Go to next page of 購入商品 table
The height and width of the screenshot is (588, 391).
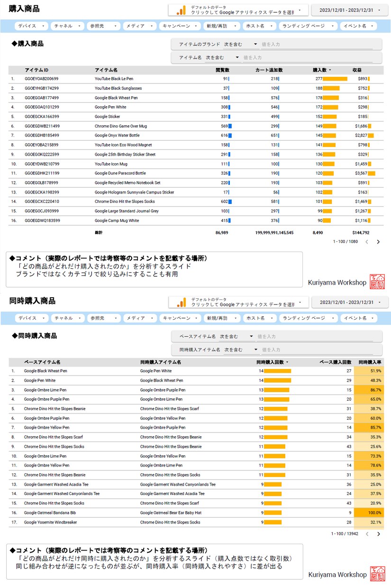(378, 242)
